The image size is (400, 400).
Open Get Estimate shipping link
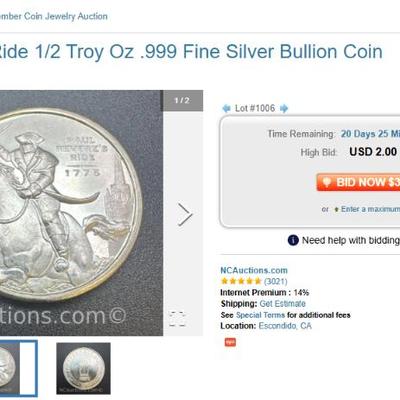point(282,304)
